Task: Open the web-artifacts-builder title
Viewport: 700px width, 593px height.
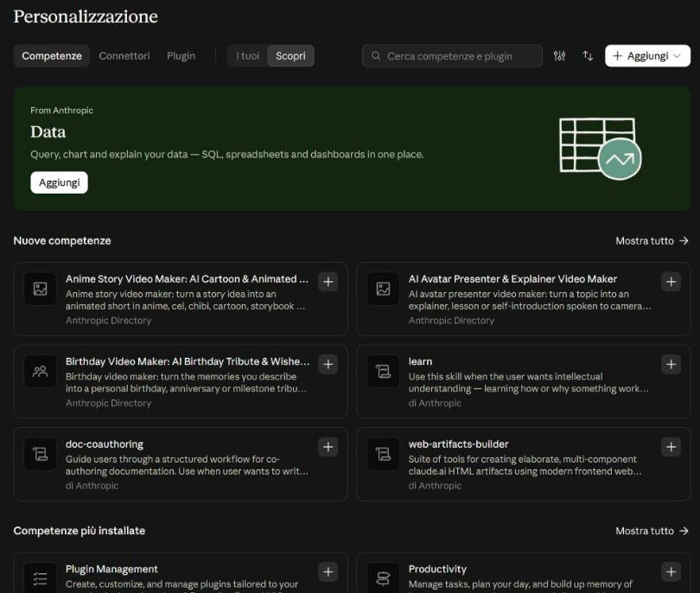Action: (x=459, y=444)
